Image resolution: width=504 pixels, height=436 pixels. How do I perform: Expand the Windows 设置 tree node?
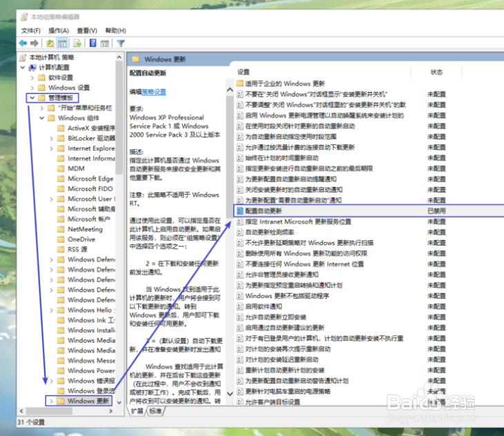pos(32,88)
